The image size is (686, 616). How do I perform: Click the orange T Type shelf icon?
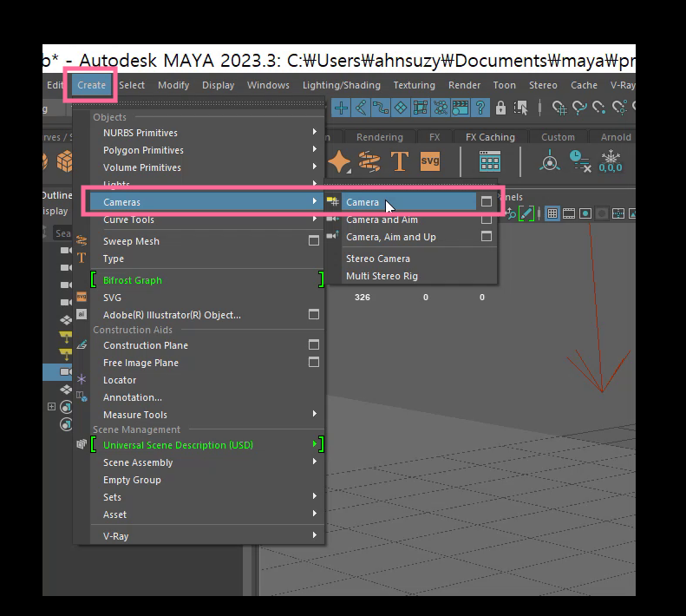tap(400, 161)
